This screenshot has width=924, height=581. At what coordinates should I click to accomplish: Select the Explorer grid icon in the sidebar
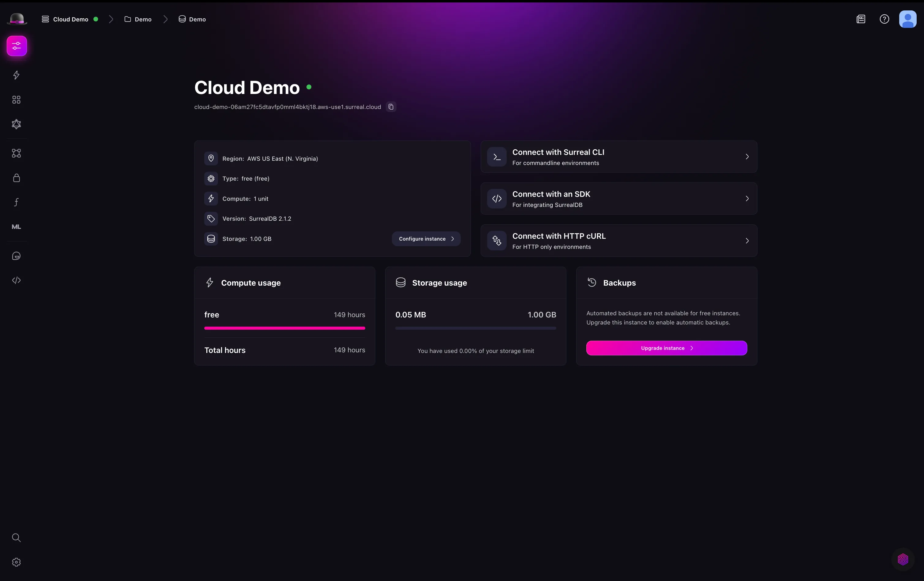click(x=16, y=99)
